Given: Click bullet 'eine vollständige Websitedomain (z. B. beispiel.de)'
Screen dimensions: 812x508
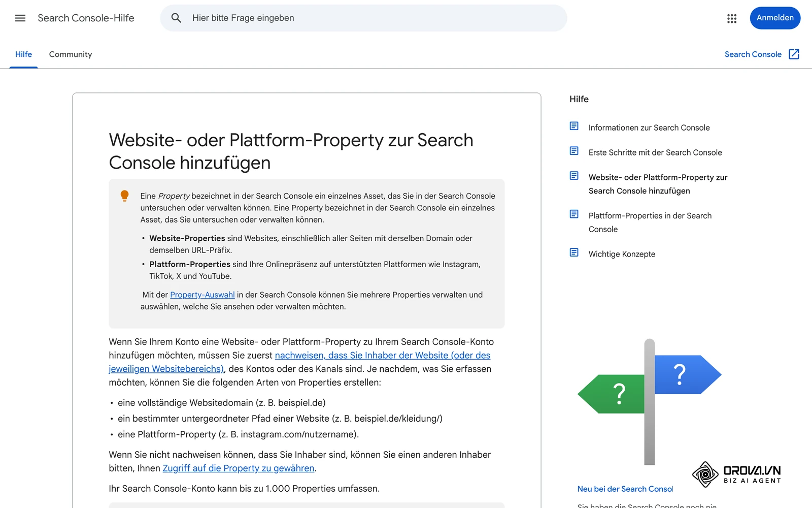Looking at the screenshot, I should pos(222,403).
